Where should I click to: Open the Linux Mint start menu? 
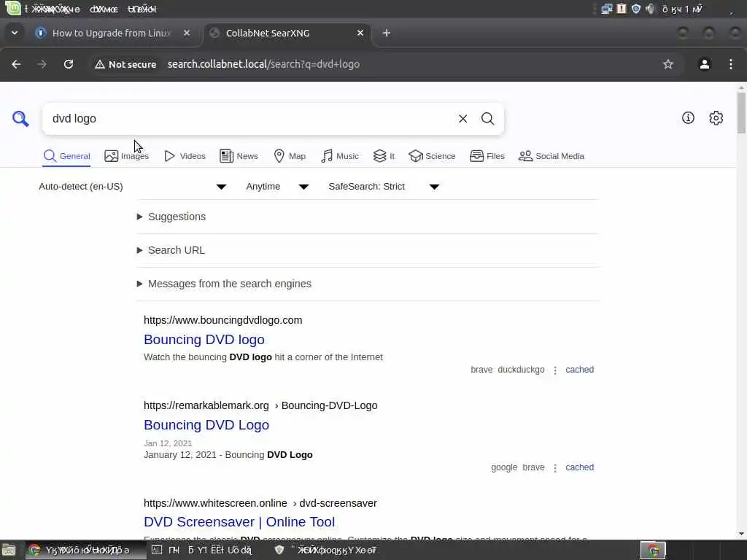[12, 8]
